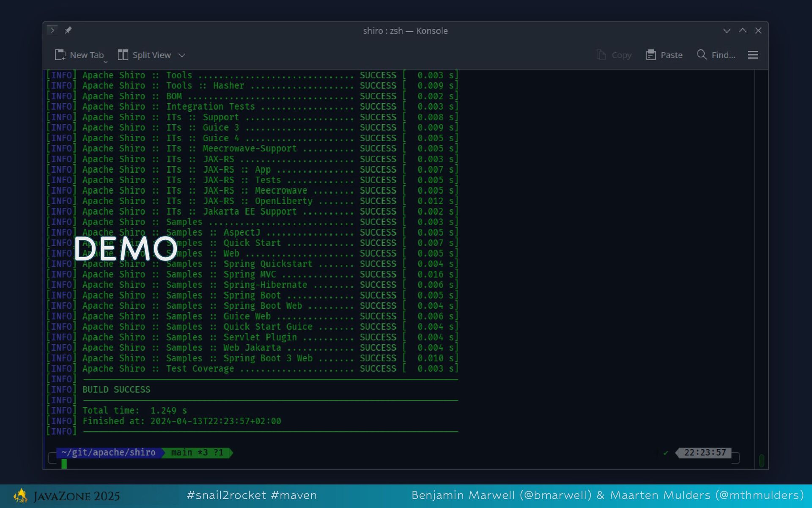The width and height of the screenshot is (812, 508).
Task: Click the ITs :: Guice 4 row
Action: [252, 138]
